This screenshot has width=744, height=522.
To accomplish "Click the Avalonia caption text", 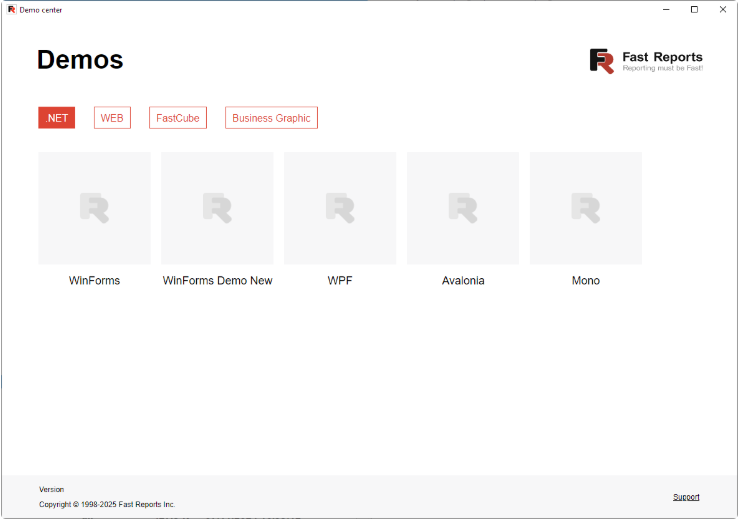I will pos(463,281).
